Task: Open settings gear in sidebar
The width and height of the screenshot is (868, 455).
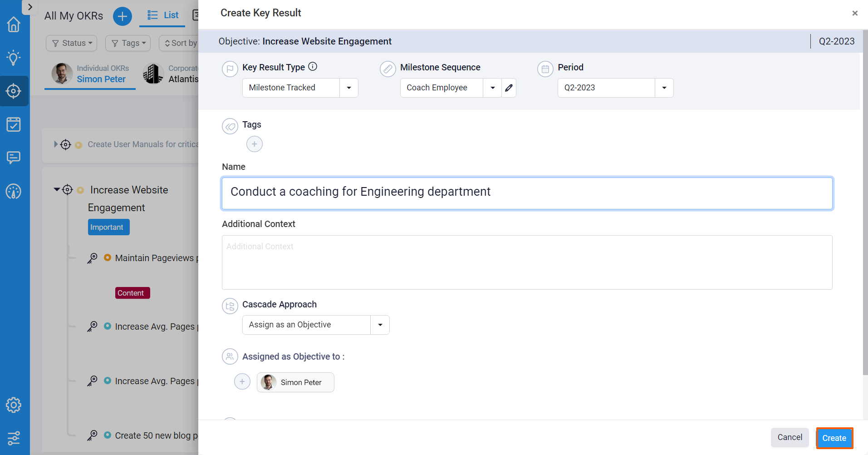Action: click(x=14, y=405)
